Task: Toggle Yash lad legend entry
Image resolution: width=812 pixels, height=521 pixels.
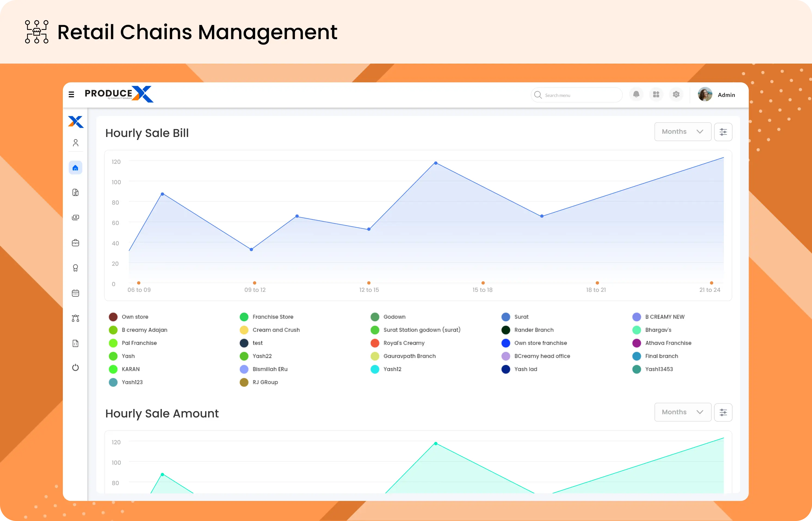Action: coord(519,369)
